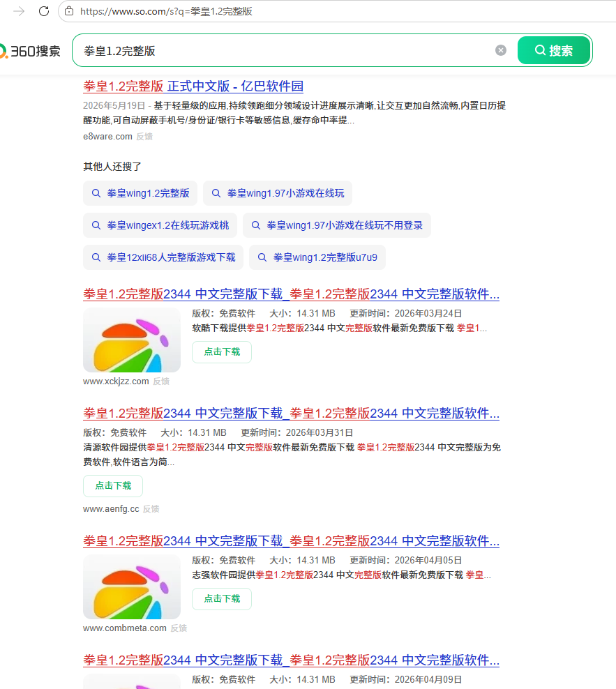This screenshot has width=616, height=689.
Task: Click 点击下载 in the aenfg.cc result
Action: tap(113, 486)
